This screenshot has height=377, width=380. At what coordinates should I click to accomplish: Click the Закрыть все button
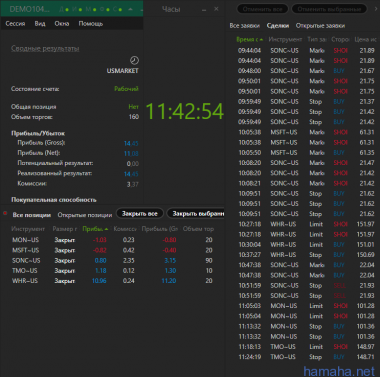140,214
